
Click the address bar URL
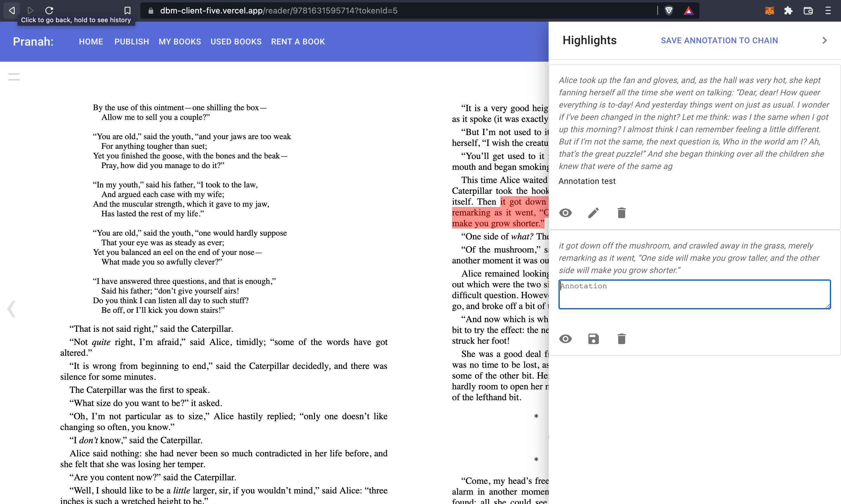click(x=278, y=11)
